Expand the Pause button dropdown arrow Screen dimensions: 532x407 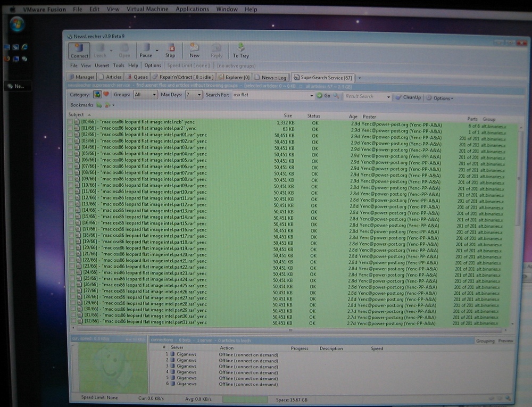coord(157,51)
